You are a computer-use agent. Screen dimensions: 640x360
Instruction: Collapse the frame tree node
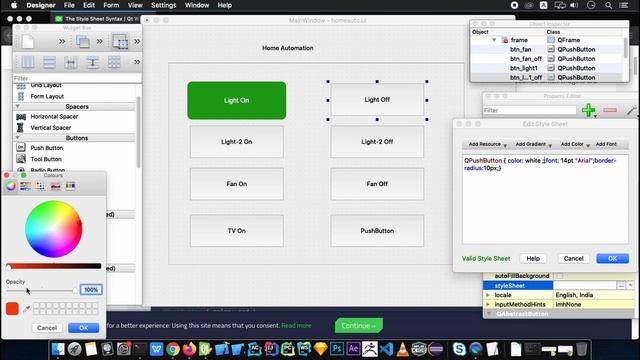click(494, 40)
